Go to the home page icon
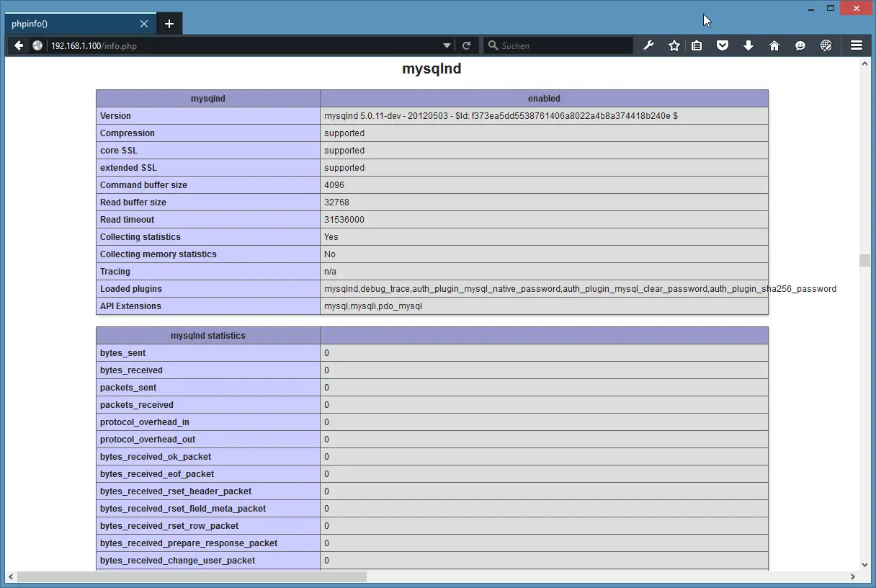The width and height of the screenshot is (876, 588). click(774, 45)
